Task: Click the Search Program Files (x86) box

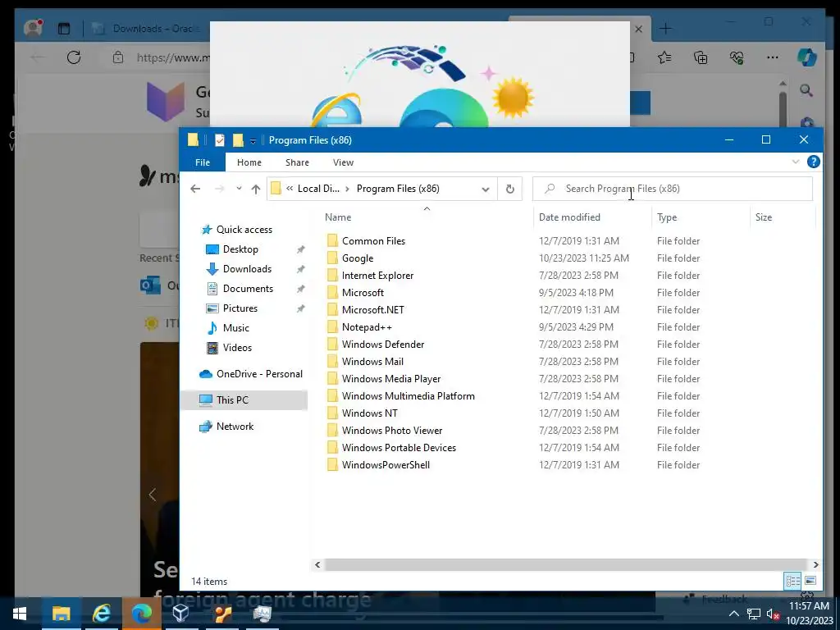Action: 673,189
